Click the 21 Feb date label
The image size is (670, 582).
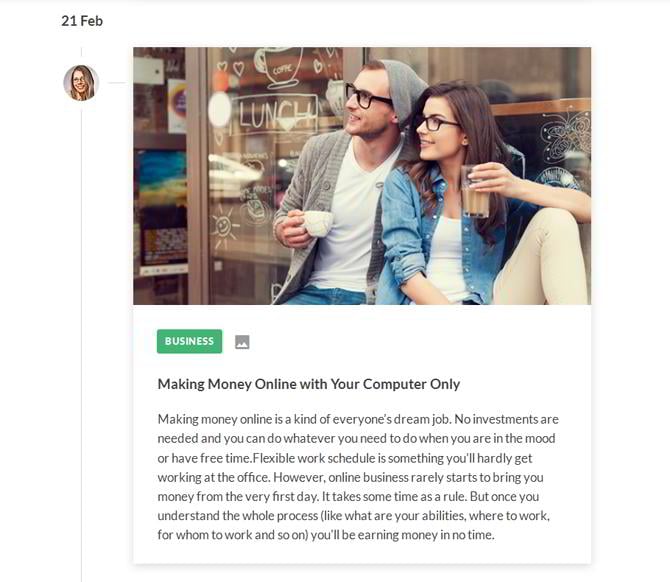(x=82, y=21)
